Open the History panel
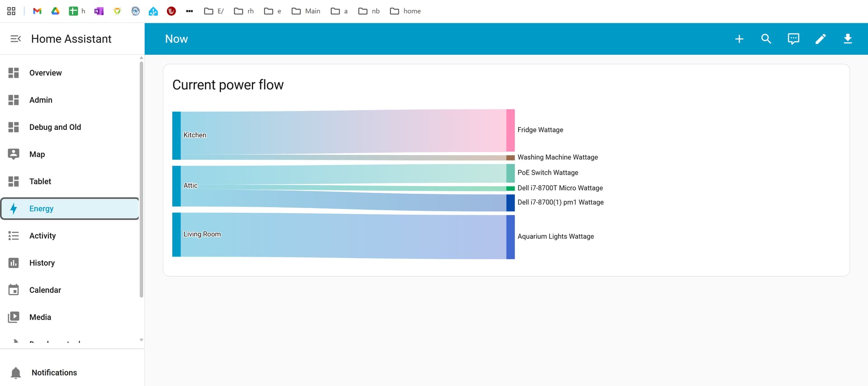Viewport: 868px width, 386px height. tap(42, 263)
